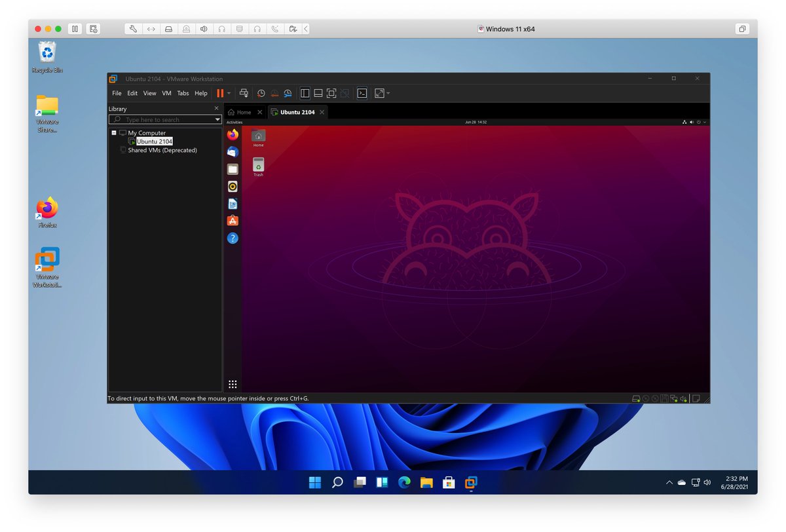Open message log icon in status bar

pyautogui.click(x=697, y=398)
